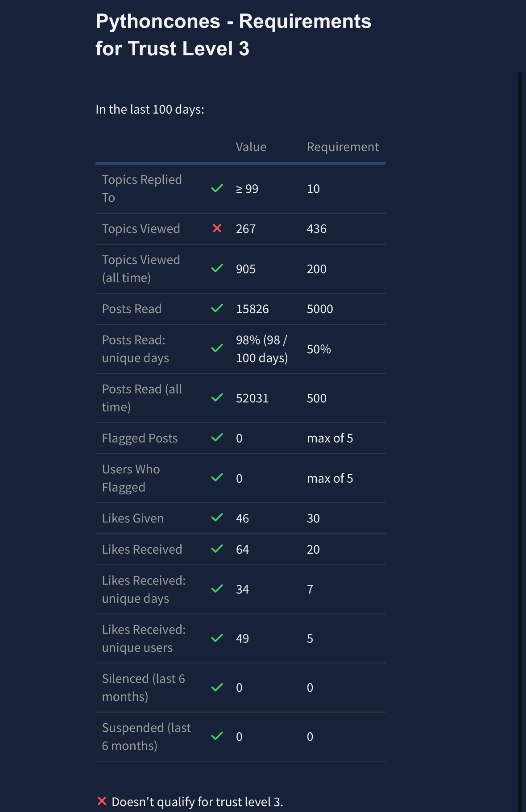Click the Value column header
Viewport: 526px width, 812px height.
point(251,147)
